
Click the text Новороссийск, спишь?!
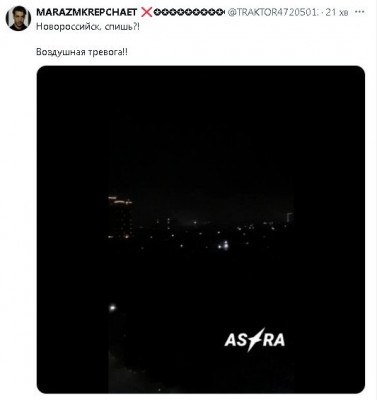[88, 27]
